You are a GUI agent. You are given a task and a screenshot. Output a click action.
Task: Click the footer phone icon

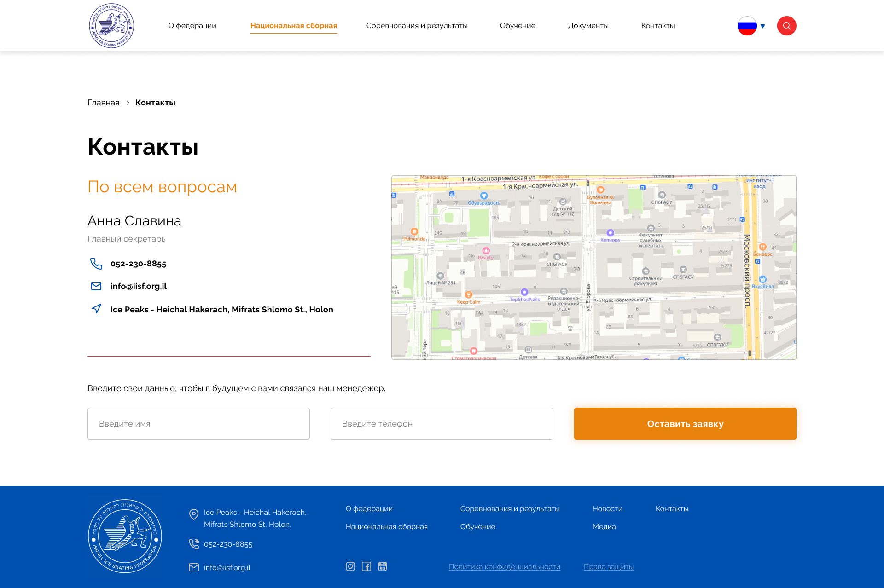tap(194, 544)
